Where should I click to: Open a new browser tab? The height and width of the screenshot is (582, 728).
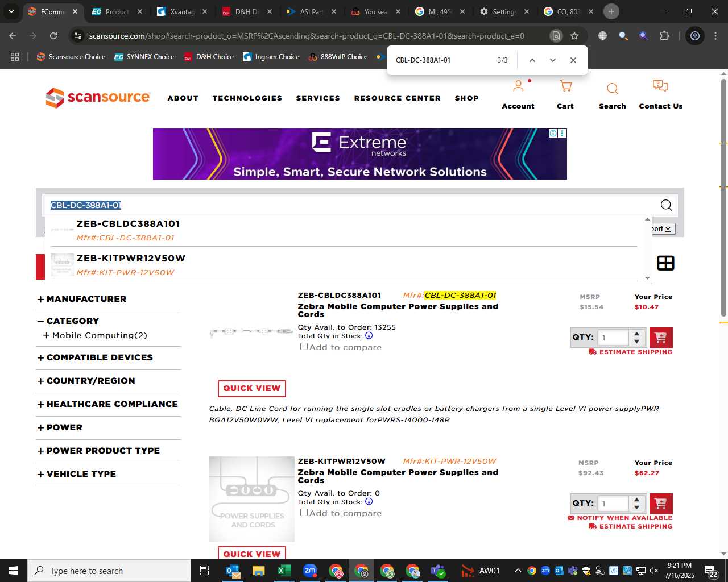611,11
